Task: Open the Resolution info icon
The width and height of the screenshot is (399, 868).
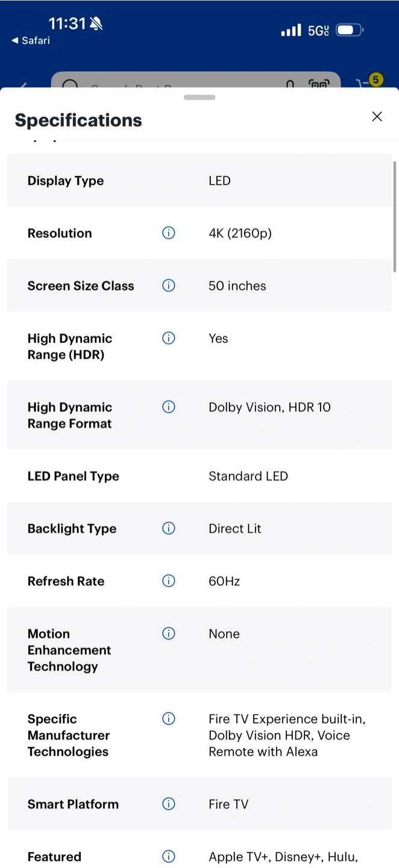Action: (x=169, y=233)
